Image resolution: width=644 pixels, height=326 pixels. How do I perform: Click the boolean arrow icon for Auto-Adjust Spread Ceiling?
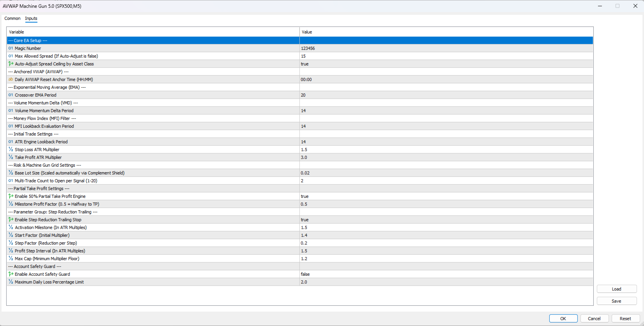click(11, 64)
